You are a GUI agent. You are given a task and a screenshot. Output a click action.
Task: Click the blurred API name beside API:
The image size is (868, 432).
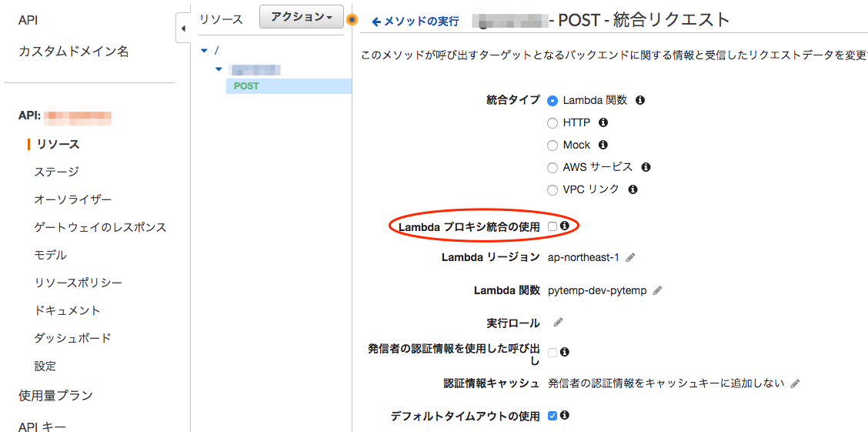78,116
